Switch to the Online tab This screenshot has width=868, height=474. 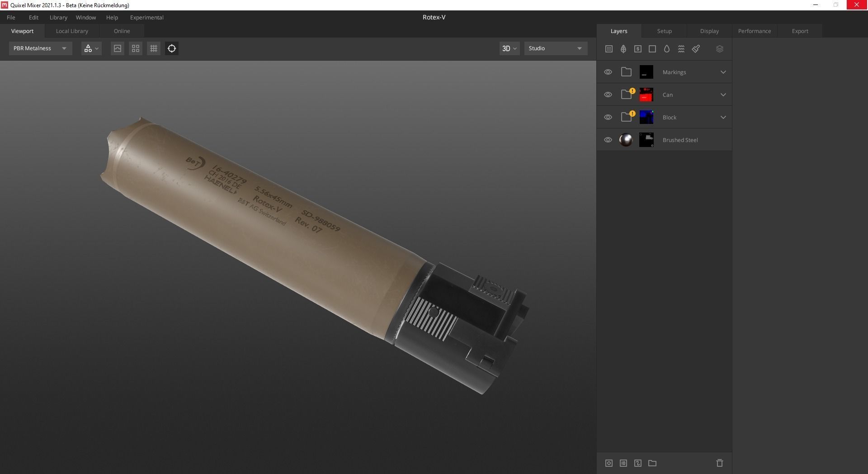click(122, 31)
